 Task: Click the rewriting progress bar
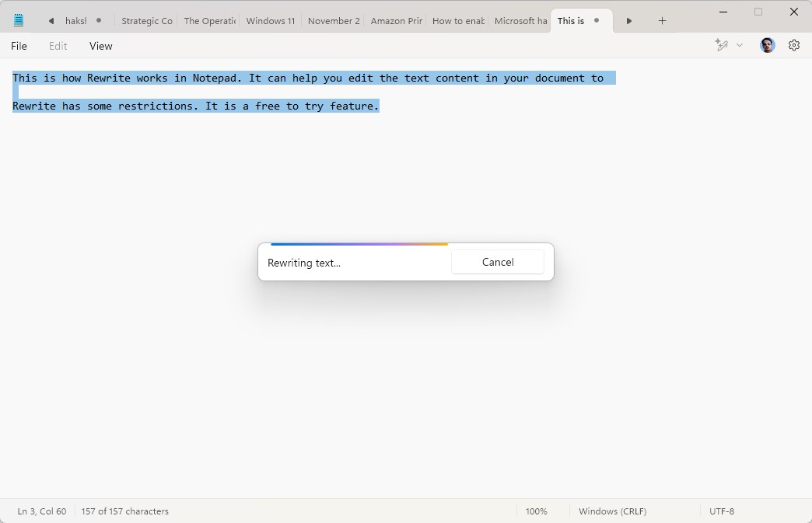point(359,244)
